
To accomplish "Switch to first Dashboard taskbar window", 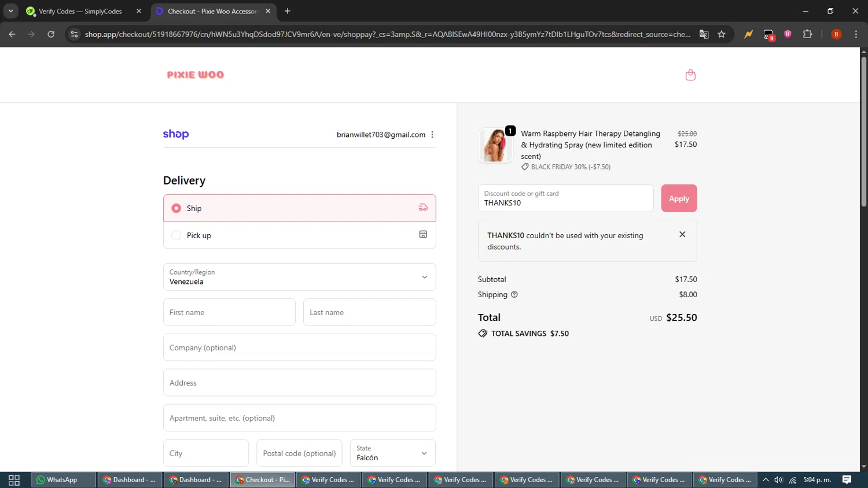I will (130, 480).
